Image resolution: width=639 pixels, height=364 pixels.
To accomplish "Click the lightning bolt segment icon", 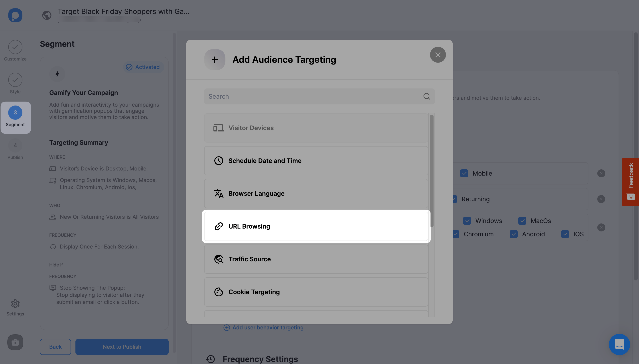I will click(57, 74).
